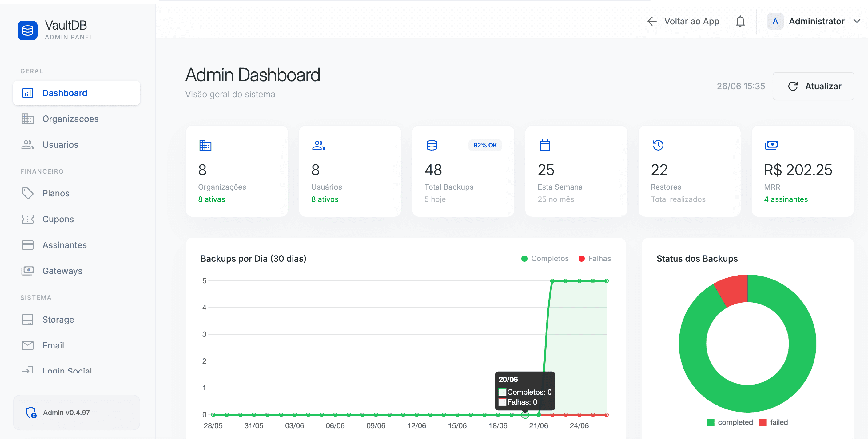The width and height of the screenshot is (868, 439).
Task: Expand the Administrator account dropdown chevron
Action: tap(857, 21)
